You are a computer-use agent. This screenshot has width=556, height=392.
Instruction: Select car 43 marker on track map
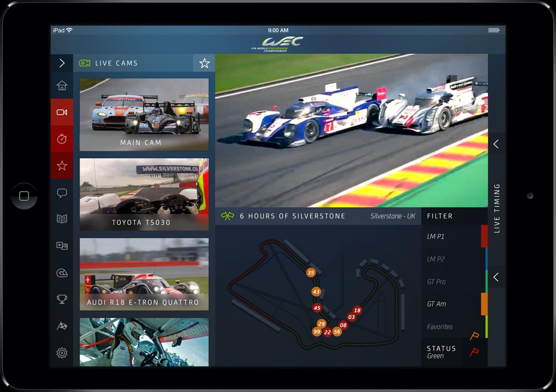click(x=316, y=292)
